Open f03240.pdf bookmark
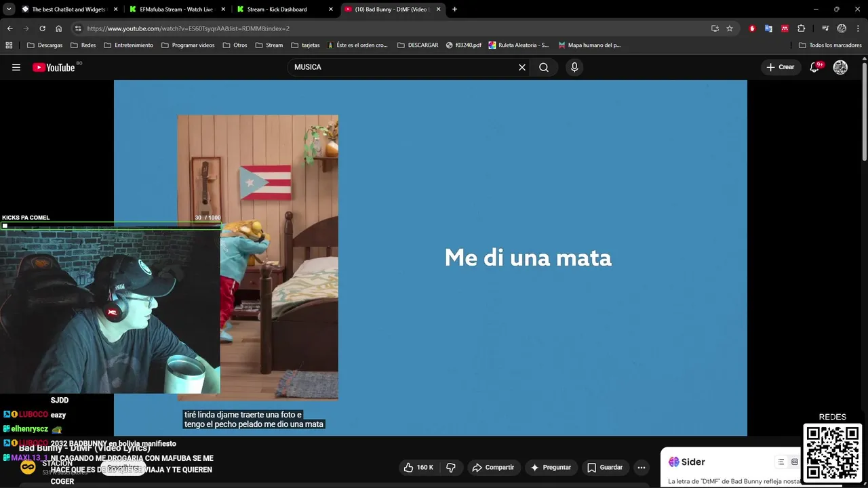Viewport: 868px width, 488px height. (464, 45)
